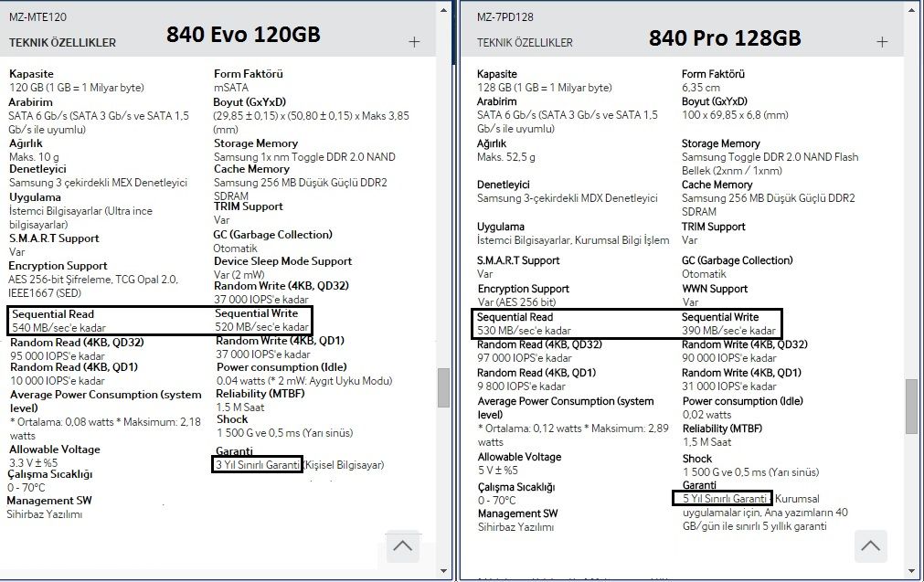
Task: Click '90 000 IOPS'e kadar' random write value
Action: [729, 357]
